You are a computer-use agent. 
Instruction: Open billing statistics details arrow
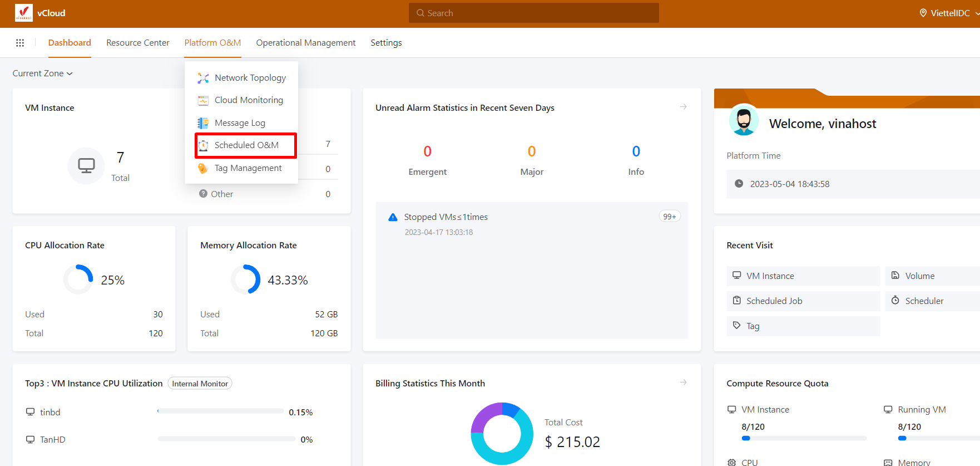(683, 382)
